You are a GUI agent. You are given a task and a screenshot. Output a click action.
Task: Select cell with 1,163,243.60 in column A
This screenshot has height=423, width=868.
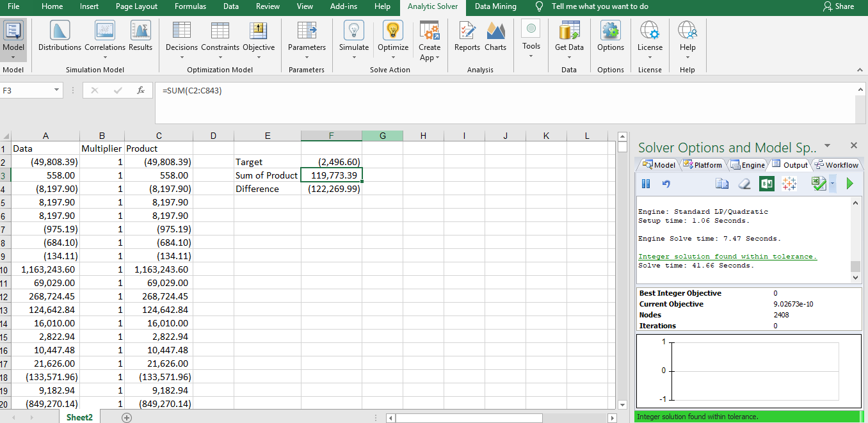tap(45, 269)
